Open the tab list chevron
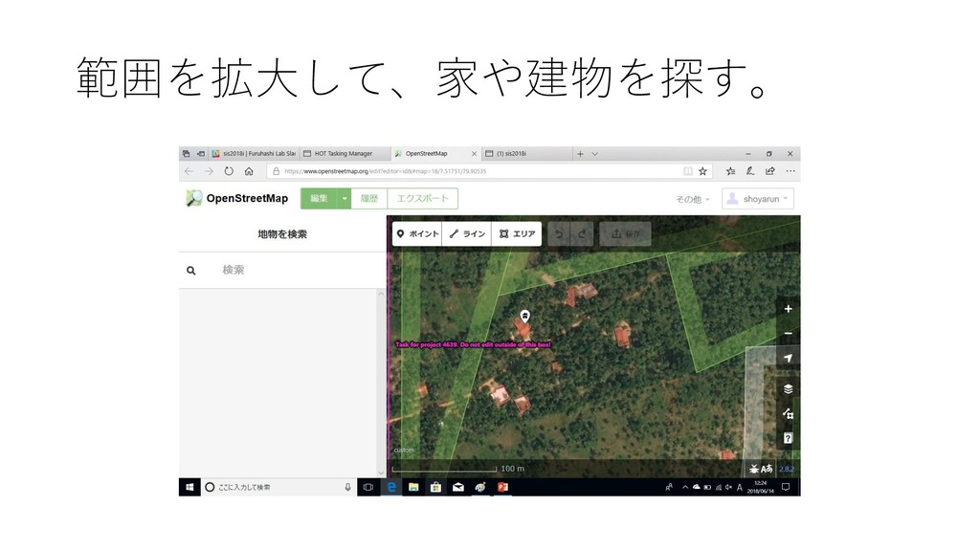Viewport: 980px width, 551px height. 595,154
